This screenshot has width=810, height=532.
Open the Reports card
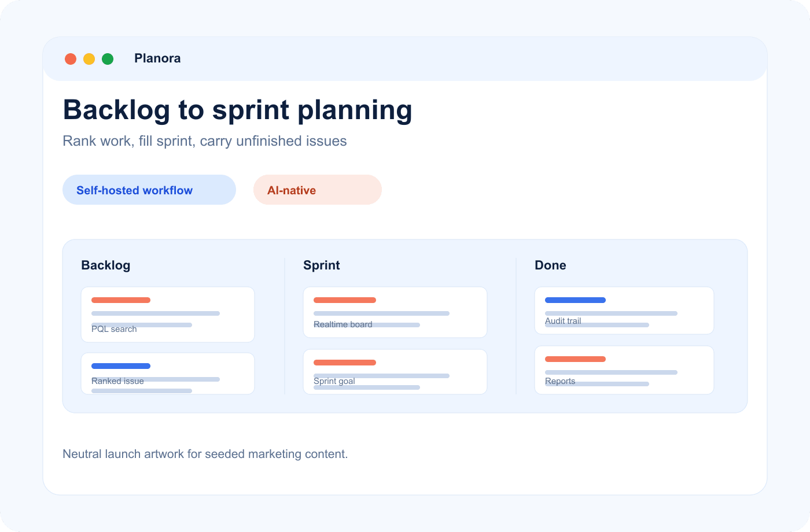coord(624,370)
